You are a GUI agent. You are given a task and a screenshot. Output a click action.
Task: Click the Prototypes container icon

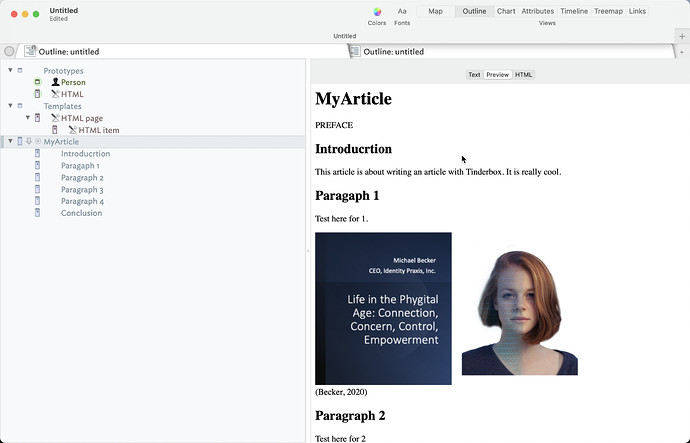[20, 70]
